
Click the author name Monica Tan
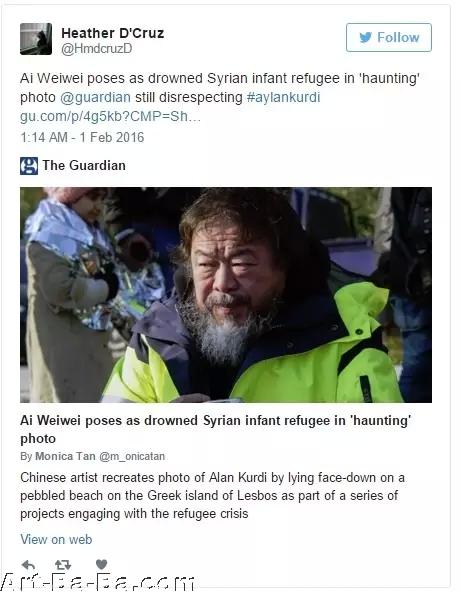pos(65,456)
